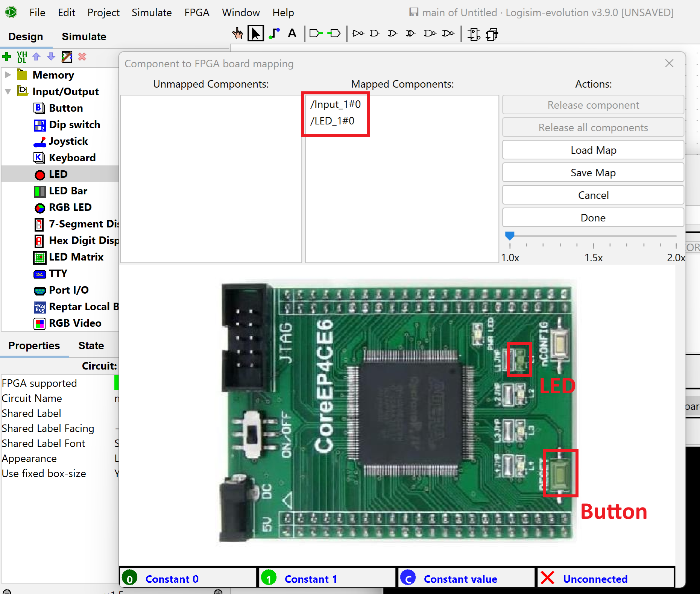Select the RGB Video component
The height and width of the screenshot is (594, 700).
67,323
